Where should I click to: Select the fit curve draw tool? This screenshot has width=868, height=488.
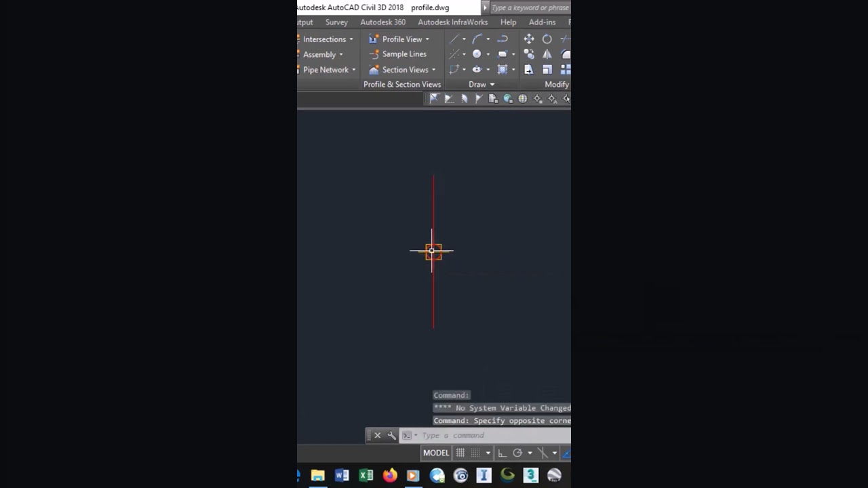pos(477,39)
